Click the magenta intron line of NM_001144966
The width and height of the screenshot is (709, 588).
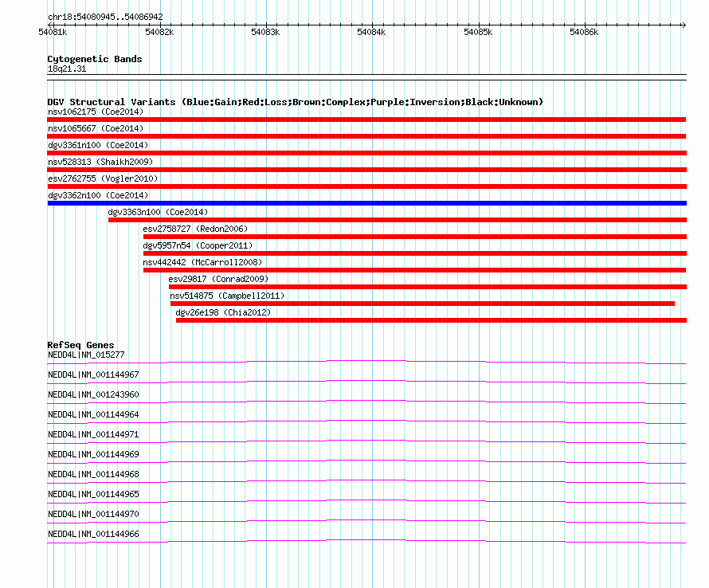pos(366,540)
